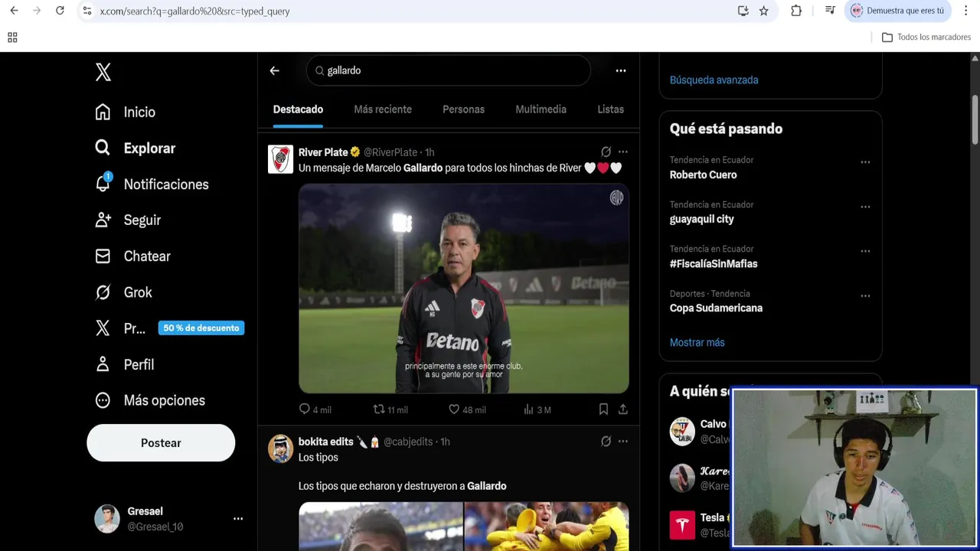This screenshot has height=551, width=980.
Task: Bookmark this page with star icon
Action: point(763,11)
